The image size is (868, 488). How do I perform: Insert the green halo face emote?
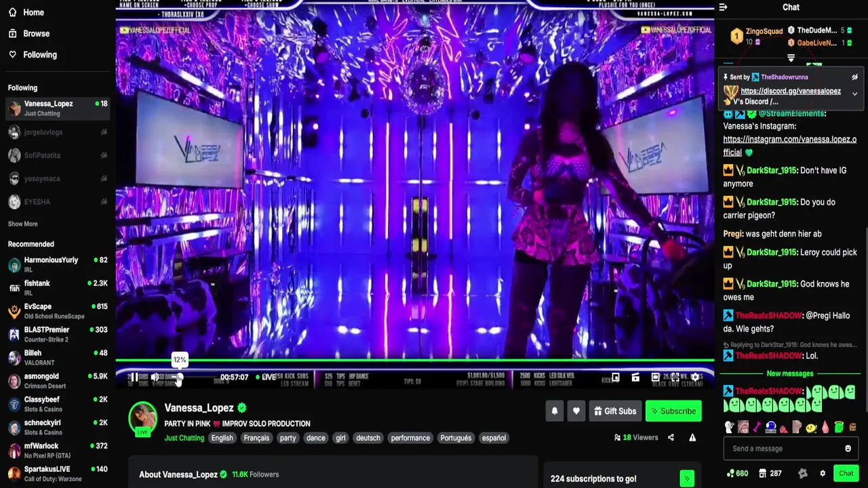(839, 427)
